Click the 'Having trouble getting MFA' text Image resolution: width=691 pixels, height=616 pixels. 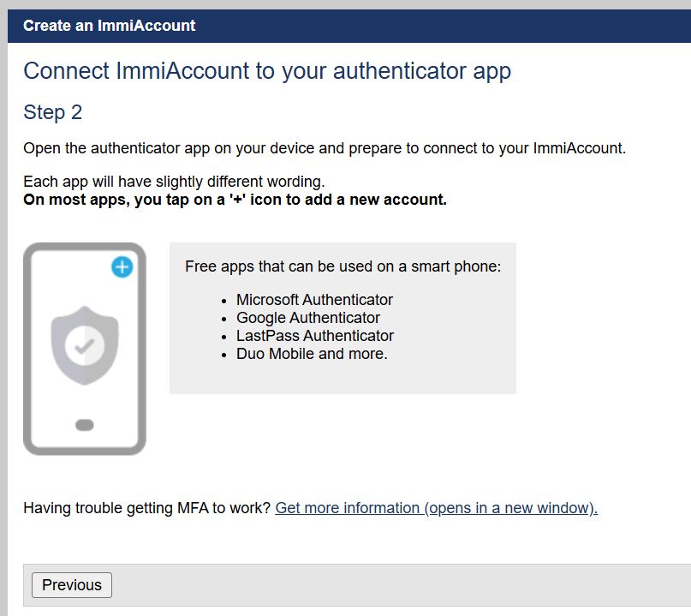147,508
